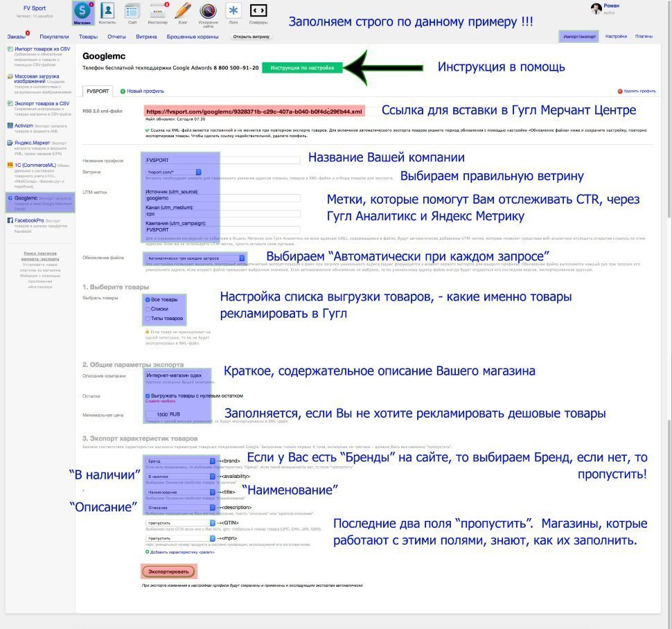Screen dimensions: 672x629
Task: Open the Бренд characteristic dropdown
Action: point(182,460)
